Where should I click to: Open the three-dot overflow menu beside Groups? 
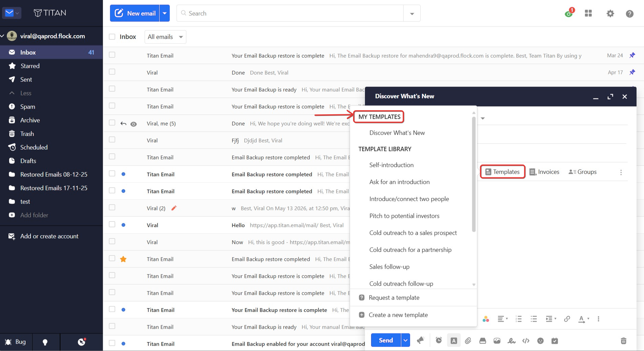click(x=621, y=172)
